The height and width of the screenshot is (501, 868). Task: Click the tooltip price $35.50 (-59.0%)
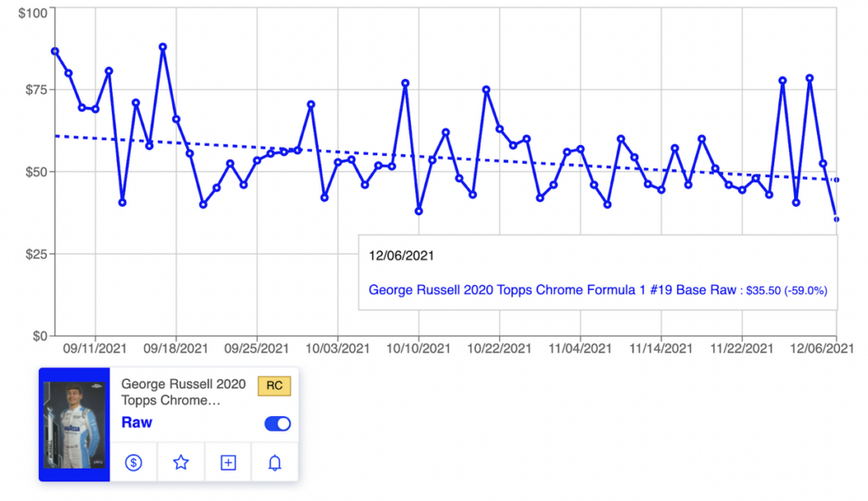(787, 291)
